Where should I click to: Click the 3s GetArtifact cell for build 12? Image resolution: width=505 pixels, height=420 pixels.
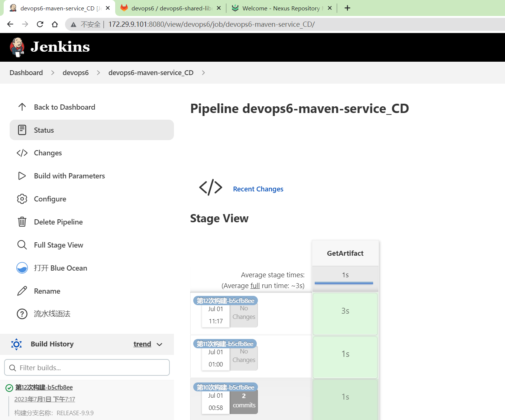pos(345,314)
